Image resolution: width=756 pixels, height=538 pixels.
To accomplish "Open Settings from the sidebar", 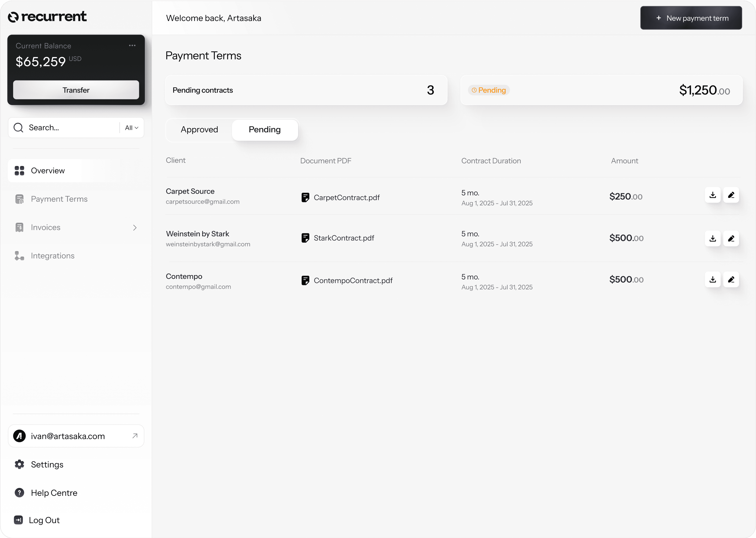I will coord(47,464).
